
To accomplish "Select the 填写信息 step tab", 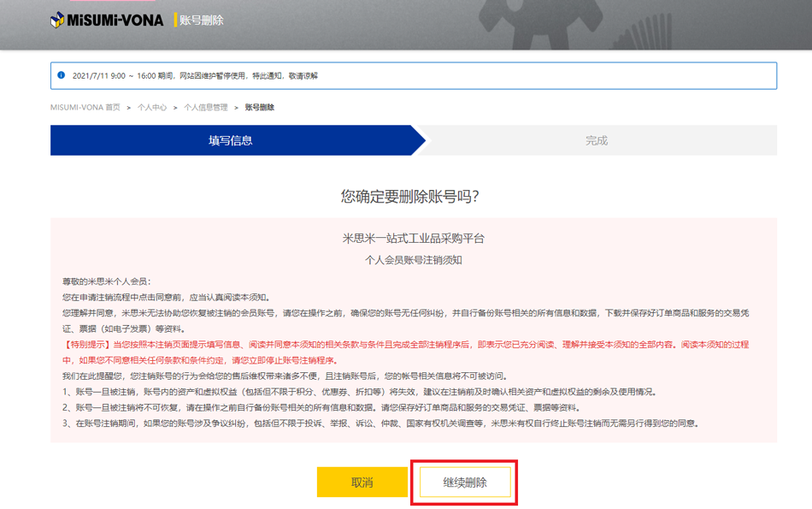I will [x=231, y=140].
